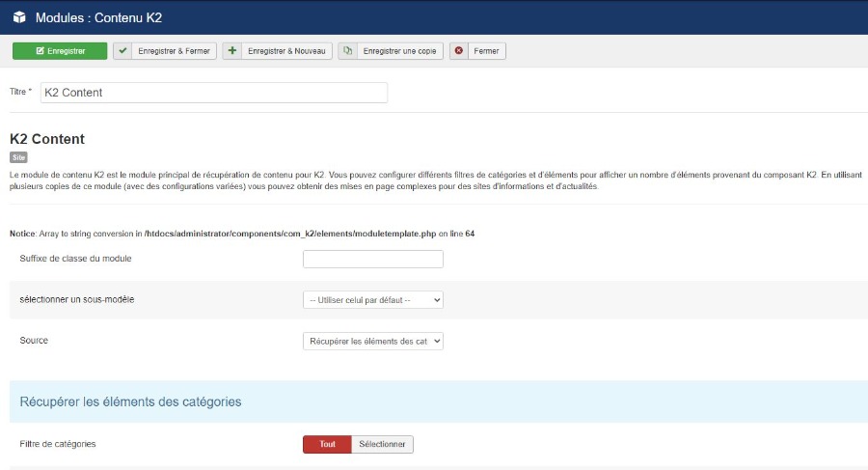Click the copy icon of Enregistrer une copie

[x=347, y=51]
